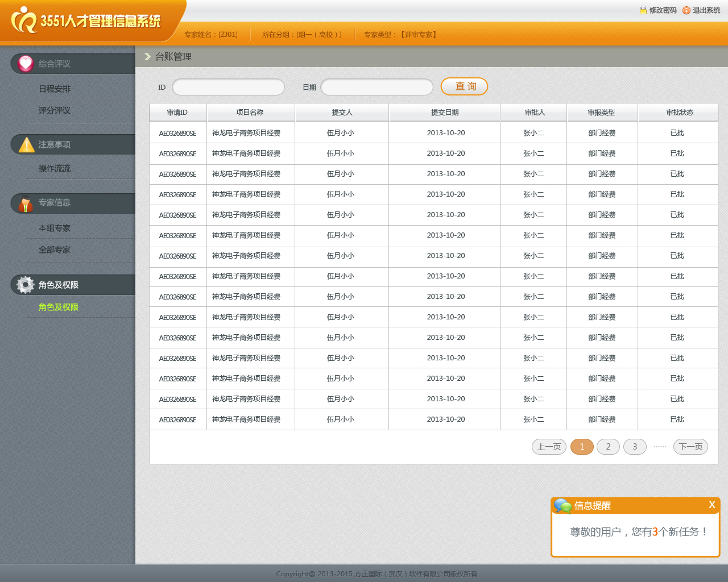Click the 提交人 column header
Screen dimensions: 728x582
(x=342, y=113)
